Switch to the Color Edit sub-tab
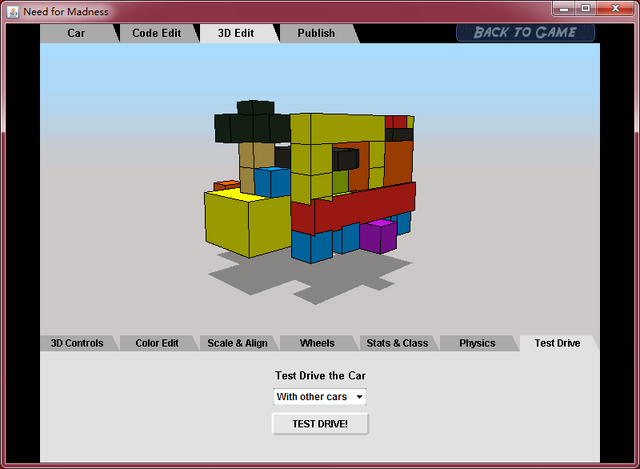The height and width of the screenshot is (469, 640). 157,343
